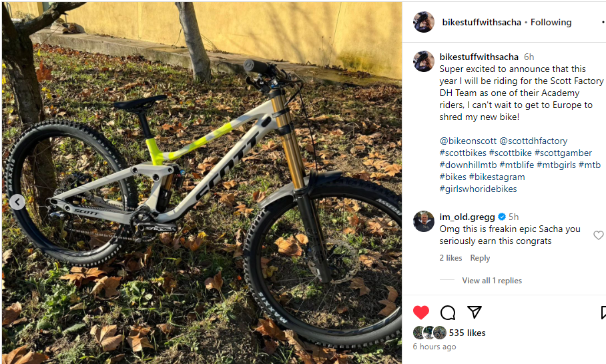Screen dimensions: 606x364
Task: Open the @scottdhfactory mention
Action: click(x=533, y=141)
